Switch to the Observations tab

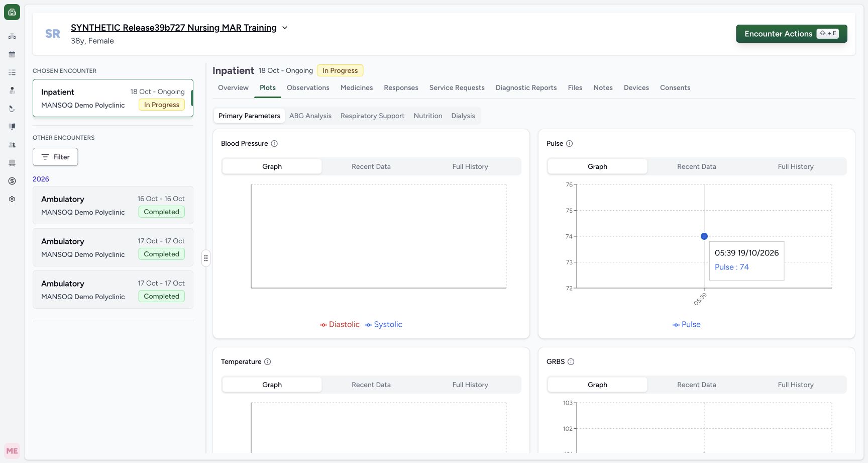click(x=308, y=87)
